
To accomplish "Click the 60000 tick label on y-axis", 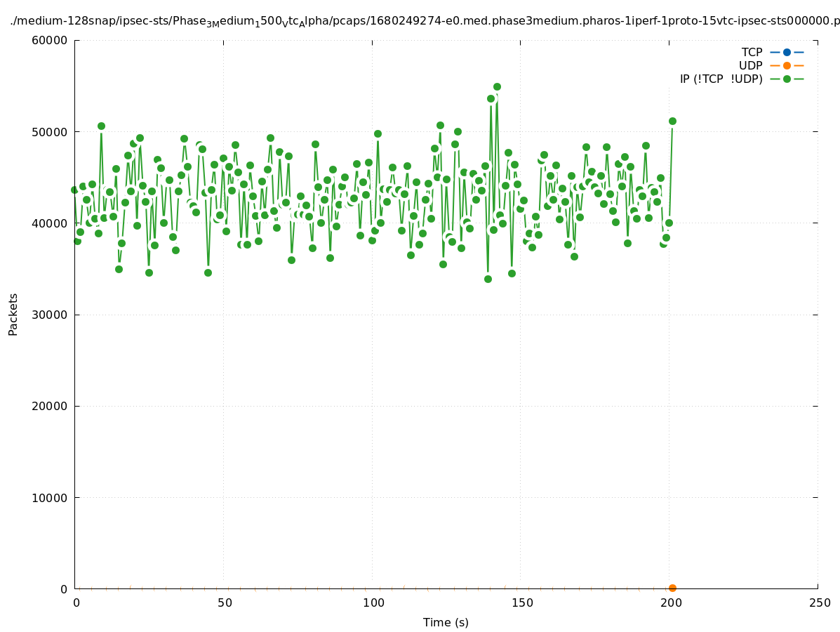I will pyautogui.click(x=51, y=40).
